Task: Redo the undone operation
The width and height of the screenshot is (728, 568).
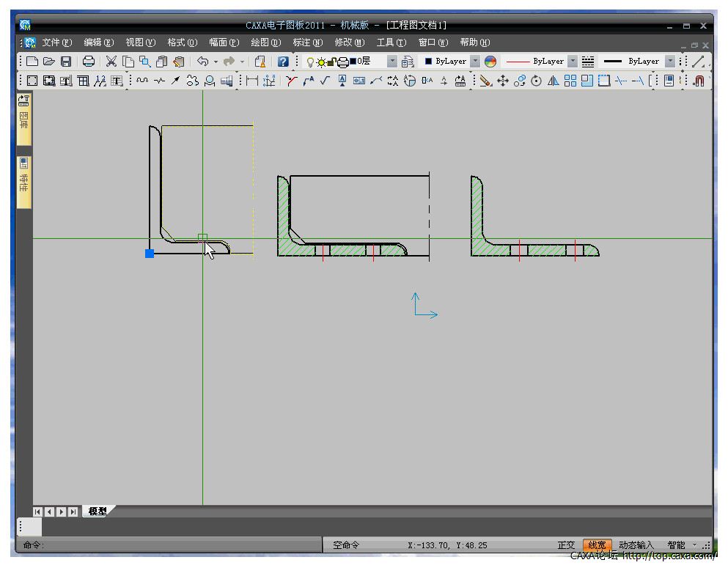Action: (x=229, y=62)
